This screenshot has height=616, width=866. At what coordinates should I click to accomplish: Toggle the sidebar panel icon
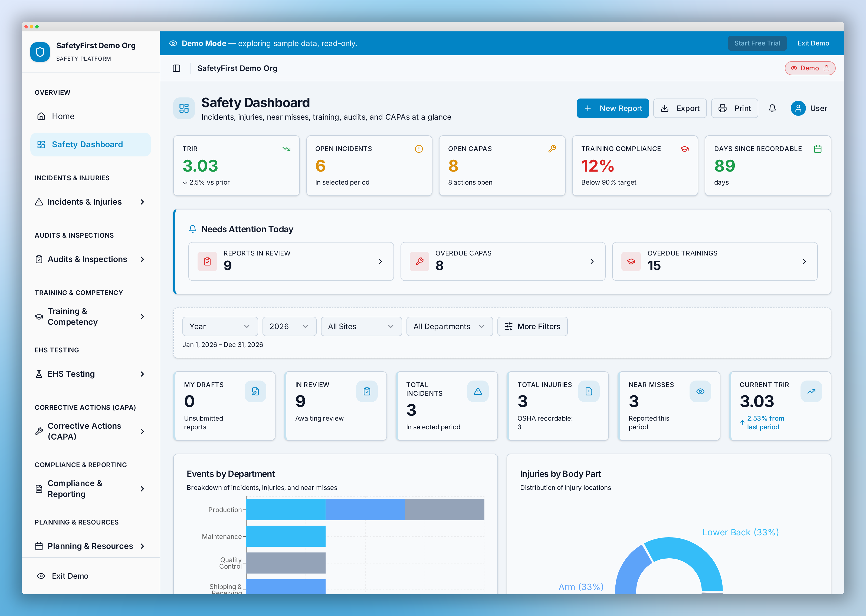tap(176, 68)
